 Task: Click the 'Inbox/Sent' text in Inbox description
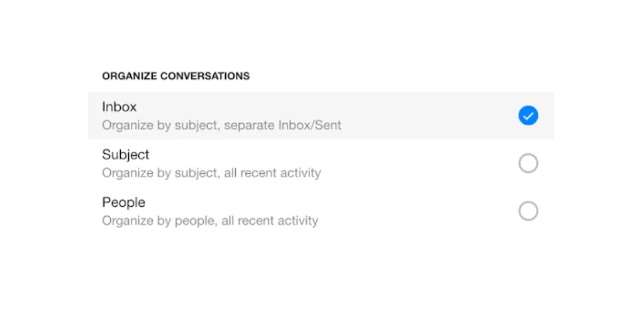(309, 125)
